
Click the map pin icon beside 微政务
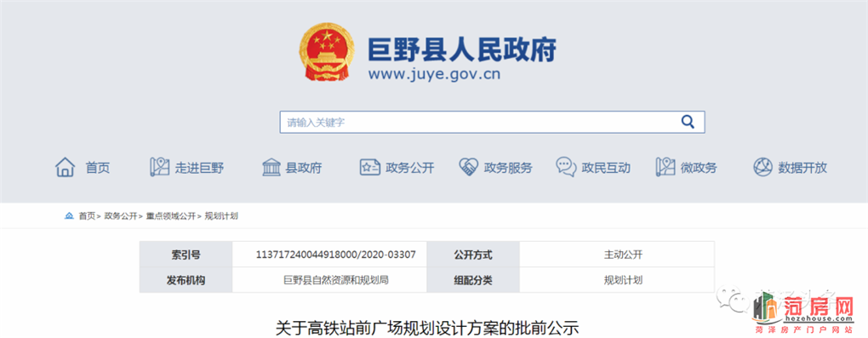point(665,167)
